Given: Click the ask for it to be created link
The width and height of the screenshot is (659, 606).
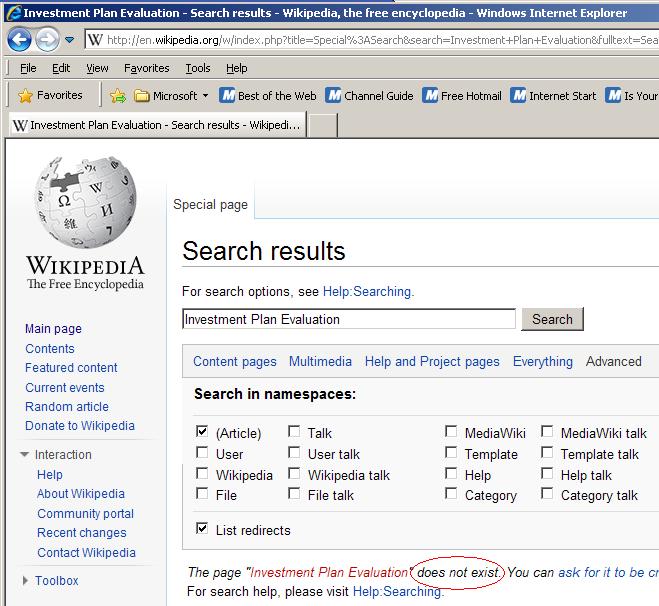Looking at the screenshot, I should (608, 572).
